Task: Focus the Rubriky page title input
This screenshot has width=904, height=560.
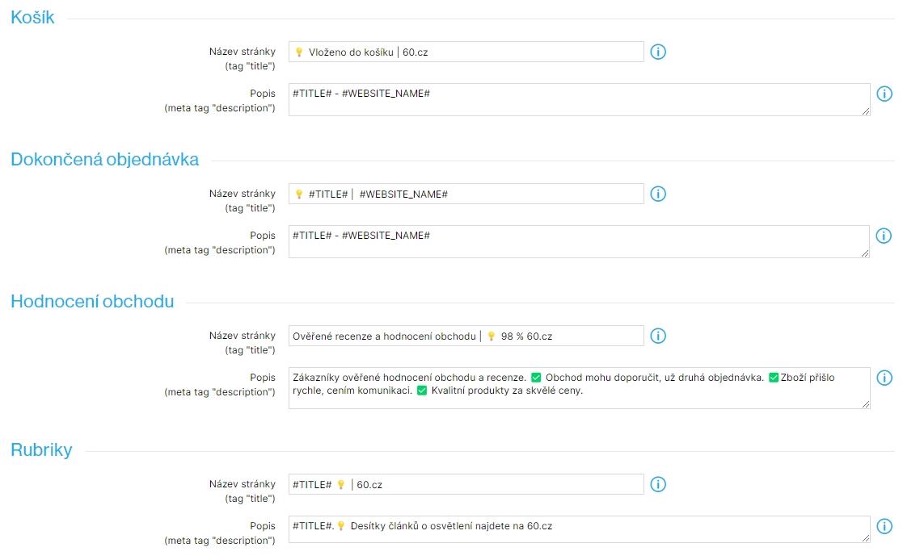Action: [x=466, y=484]
